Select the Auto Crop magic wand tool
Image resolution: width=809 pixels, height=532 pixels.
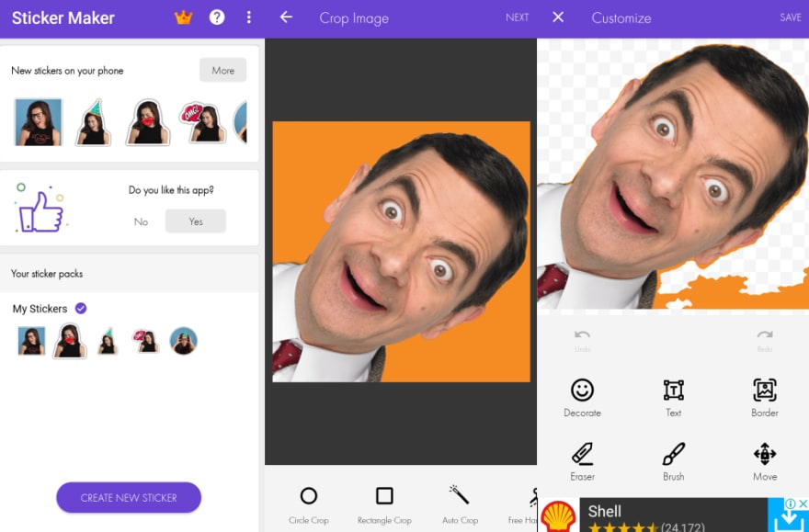pyautogui.click(x=460, y=504)
